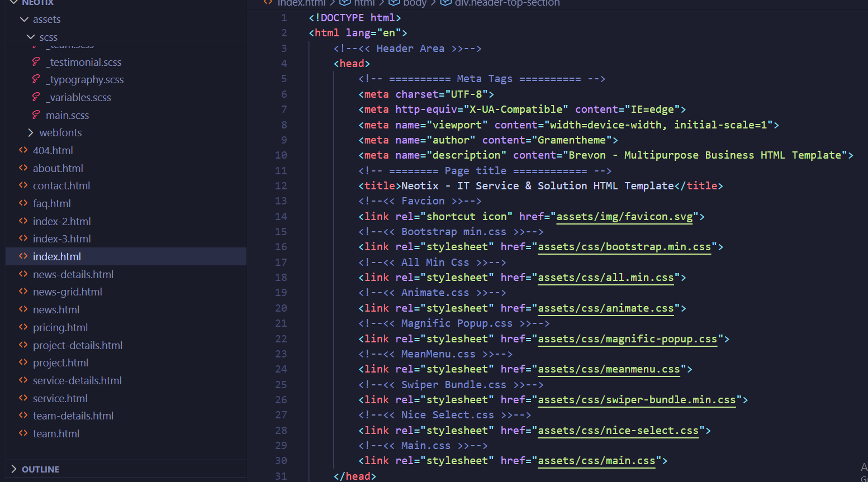
Task: Open faq.html file
Action: (52, 203)
